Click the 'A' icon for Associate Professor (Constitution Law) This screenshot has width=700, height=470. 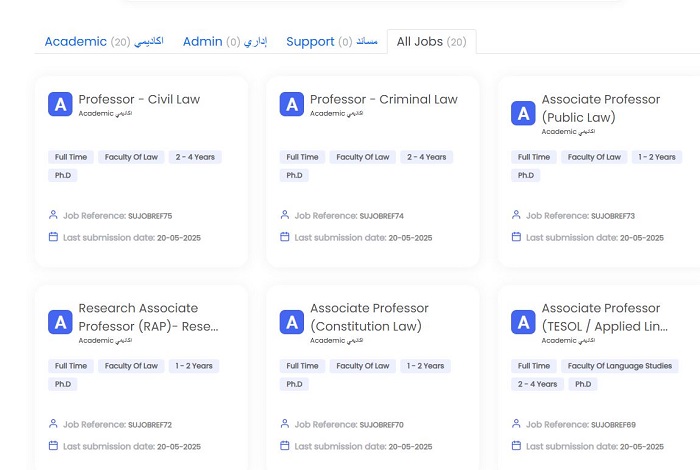coord(292,322)
